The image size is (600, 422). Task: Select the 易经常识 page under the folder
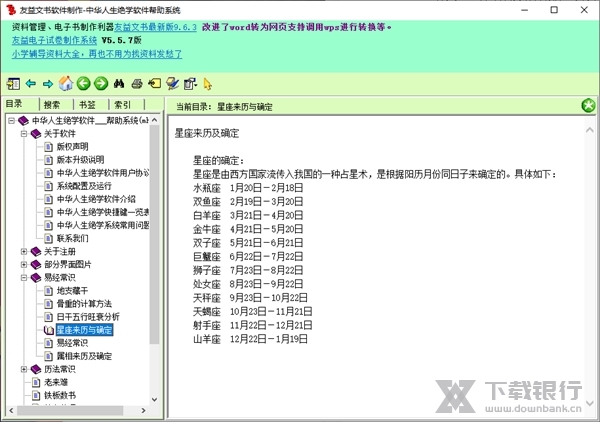click(x=72, y=343)
